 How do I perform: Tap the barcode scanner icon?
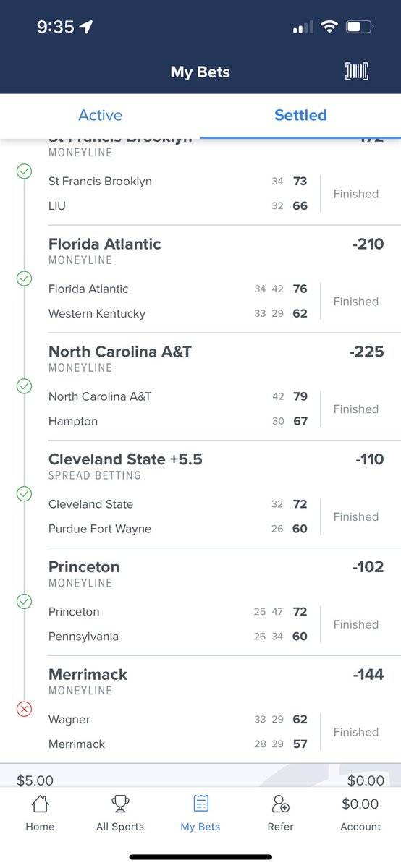(357, 71)
